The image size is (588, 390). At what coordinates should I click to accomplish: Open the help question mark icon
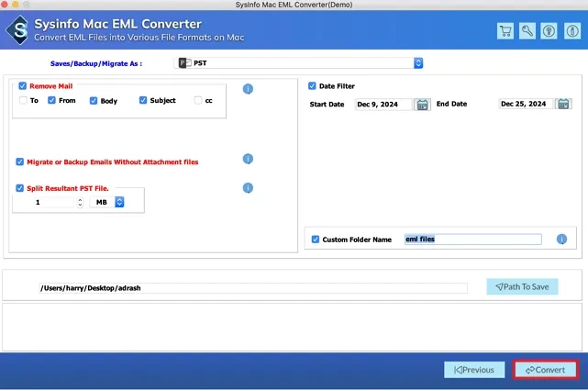(549, 31)
